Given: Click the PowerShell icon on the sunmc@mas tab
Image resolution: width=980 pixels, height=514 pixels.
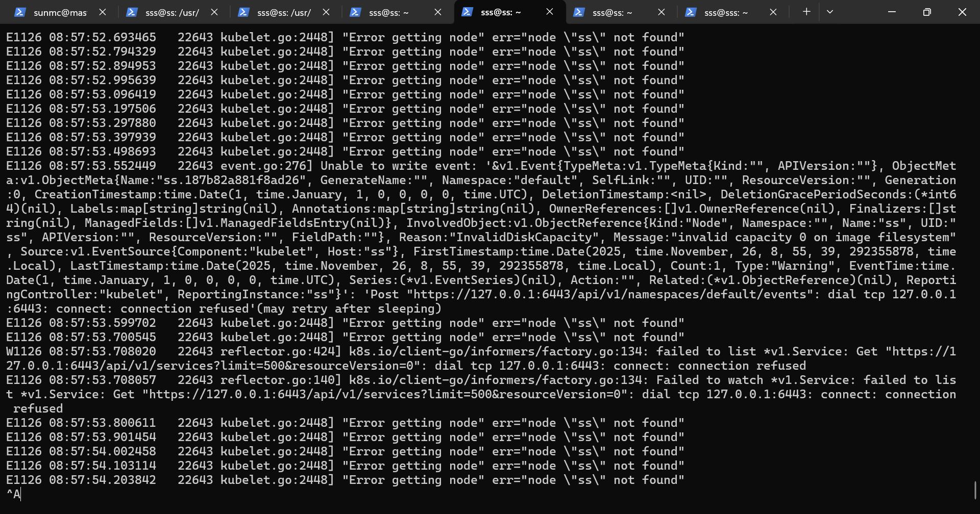Looking at the screenshot, I should click(20, 12).
